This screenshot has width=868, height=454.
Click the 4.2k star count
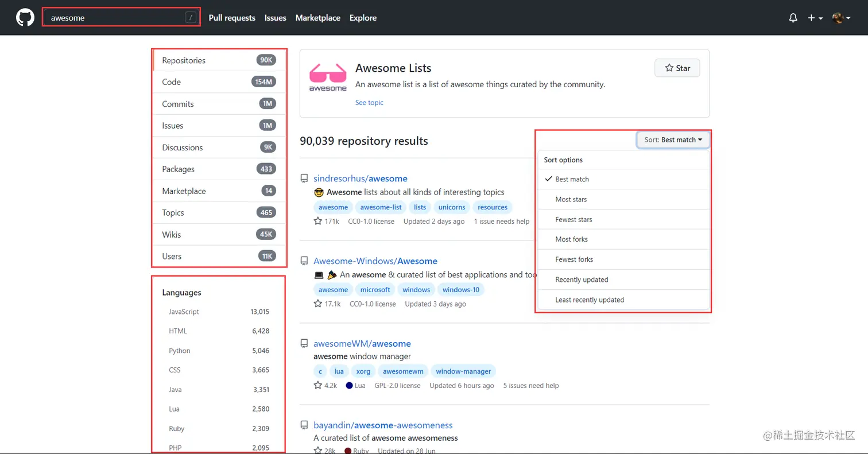tap(325, 386)
